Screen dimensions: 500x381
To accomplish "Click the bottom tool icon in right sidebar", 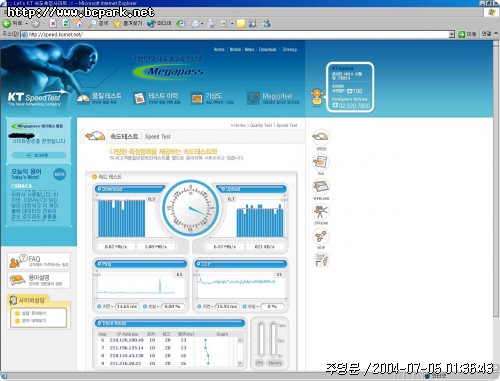I will point(321,260).
